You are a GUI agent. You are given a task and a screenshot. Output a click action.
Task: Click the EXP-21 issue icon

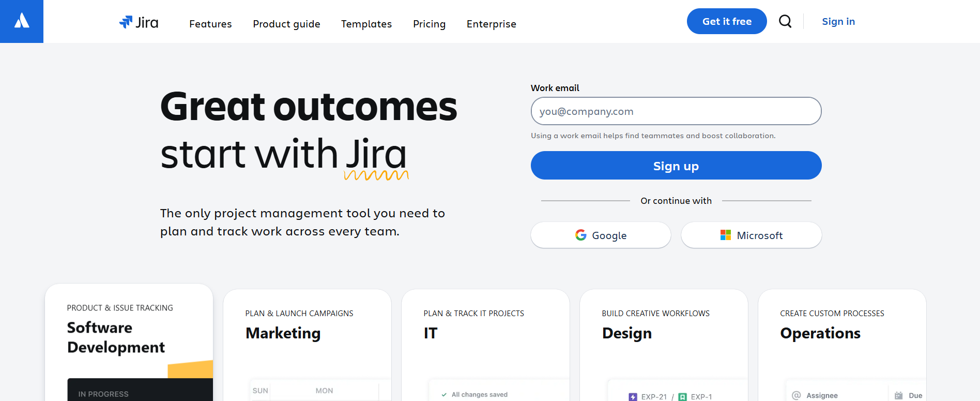pyautogui.click(x=633, y=397)
